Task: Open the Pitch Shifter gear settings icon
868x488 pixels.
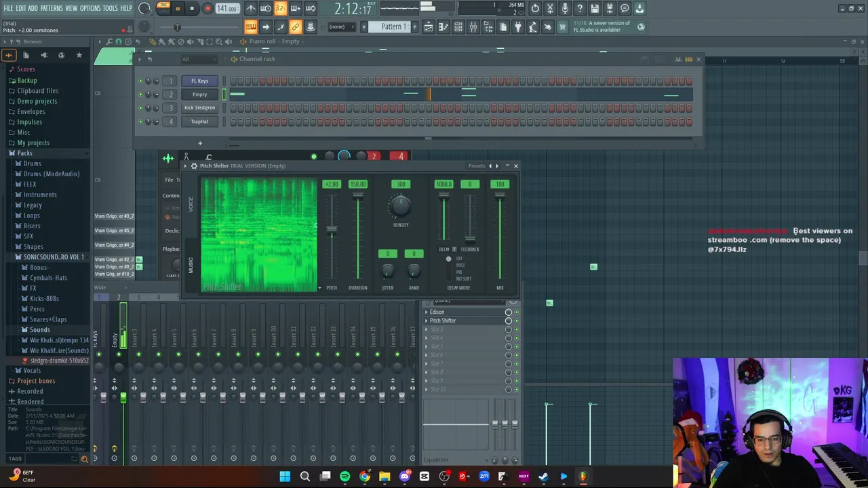Action: tap(194, 166)
